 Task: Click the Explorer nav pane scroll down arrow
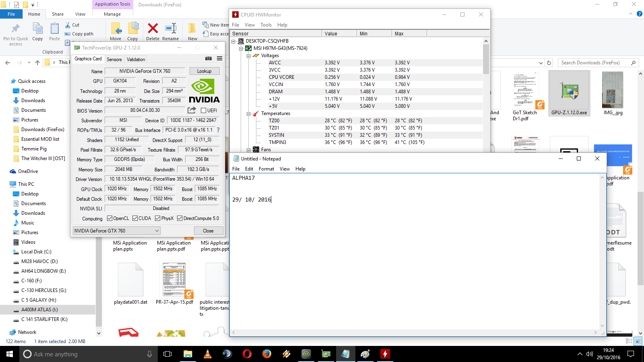tap(99, 333)
